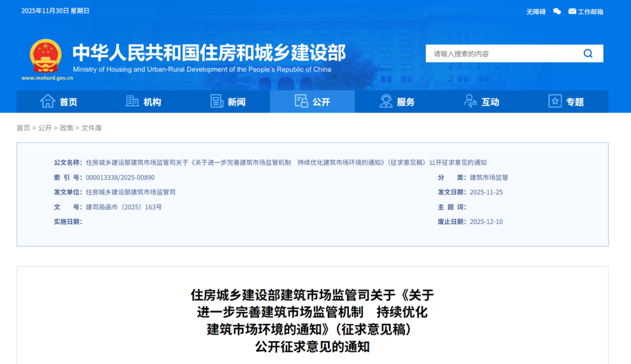The height and width of the screenshot is (364, 631).
Task: Click the magnifier search icon
Action: point(588,54)
